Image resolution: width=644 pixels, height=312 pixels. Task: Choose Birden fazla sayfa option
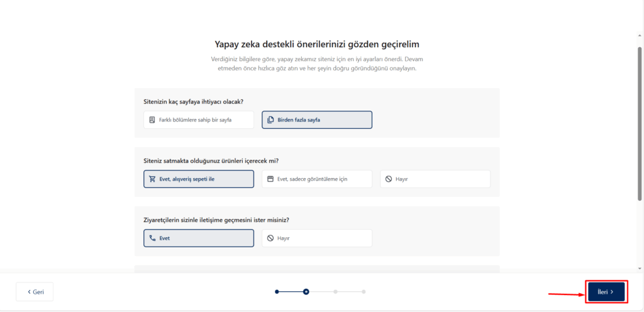click(317, 120)
